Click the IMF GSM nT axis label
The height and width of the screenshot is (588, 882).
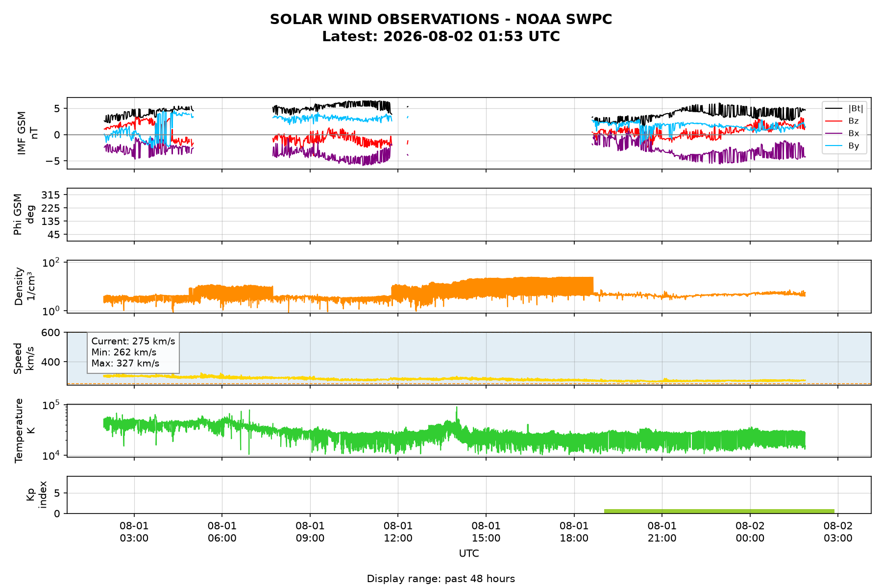pos(28,133)
